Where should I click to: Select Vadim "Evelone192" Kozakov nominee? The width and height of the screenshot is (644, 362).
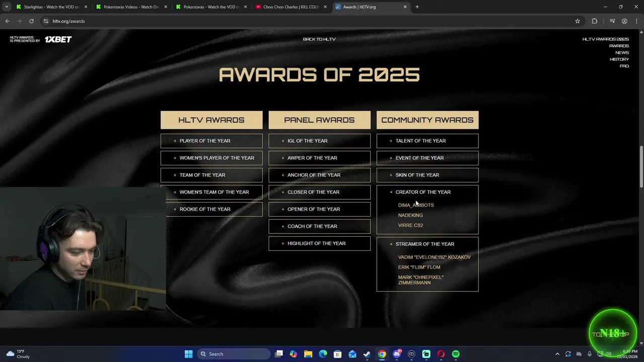[434, 257]
